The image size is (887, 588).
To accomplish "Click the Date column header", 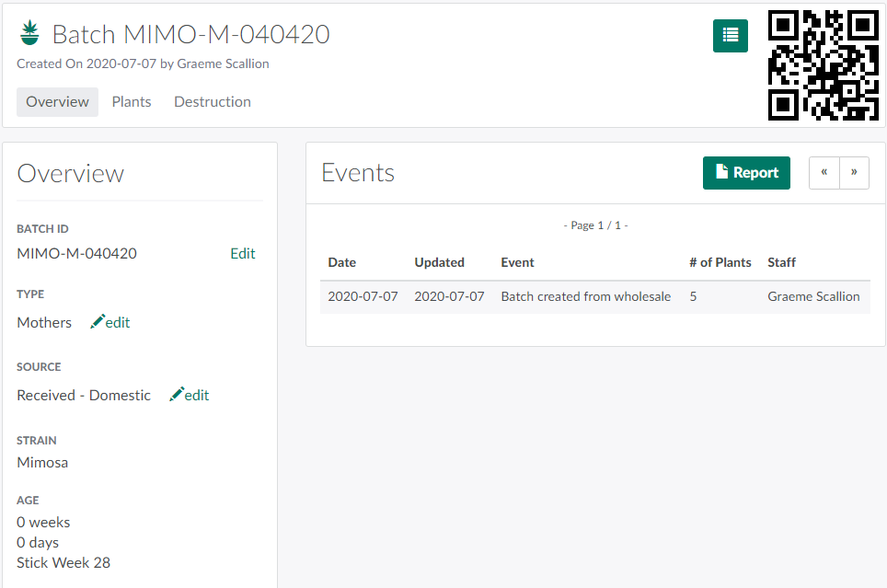I will 341,262.
